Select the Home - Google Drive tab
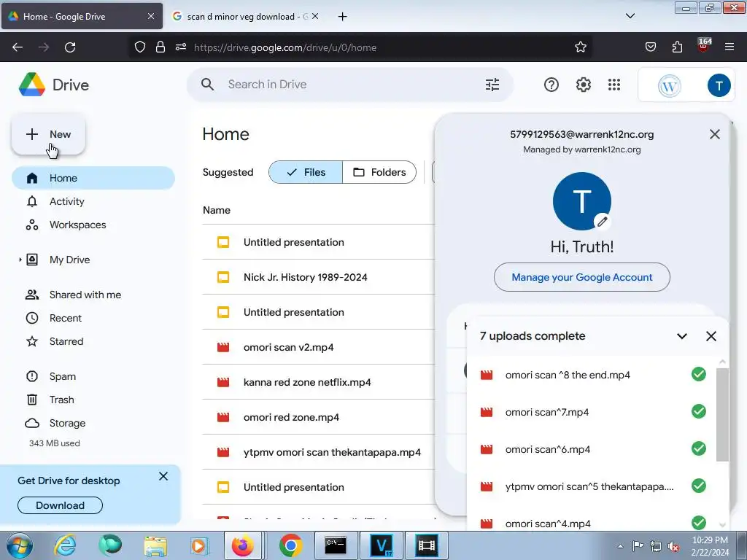Viewport: 747px width, 560px height. [81, 17]
